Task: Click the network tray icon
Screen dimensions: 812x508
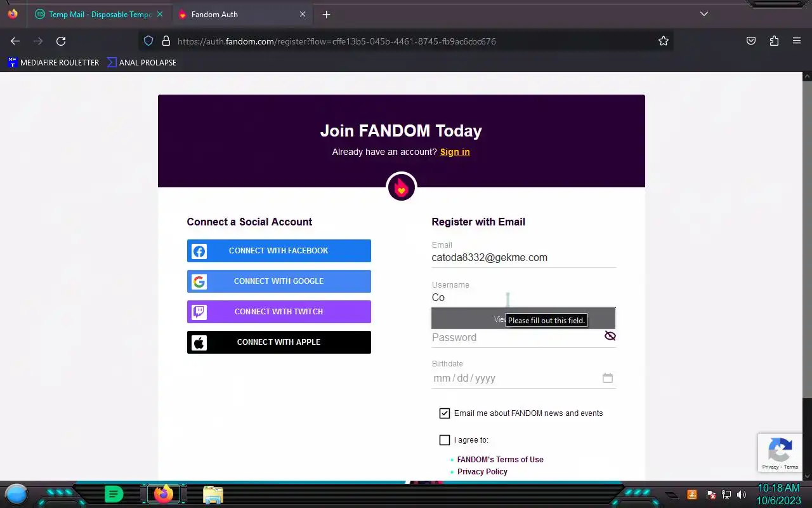Action: coord(726,495)
